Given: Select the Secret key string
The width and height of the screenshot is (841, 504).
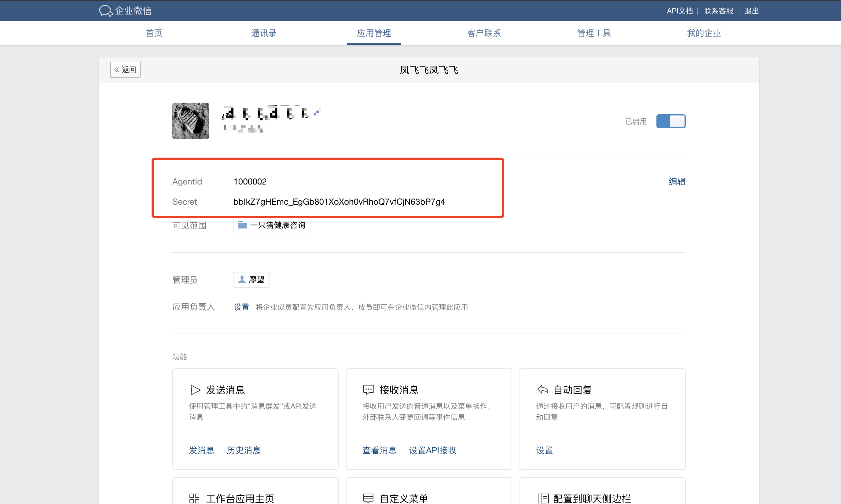Looking at the screenshot, I should click(339, 202).
